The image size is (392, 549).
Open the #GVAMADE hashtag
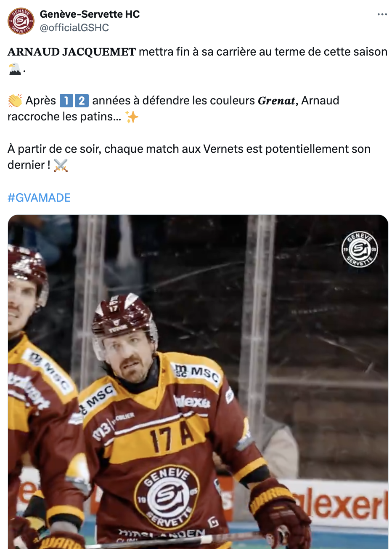[39, 197]
